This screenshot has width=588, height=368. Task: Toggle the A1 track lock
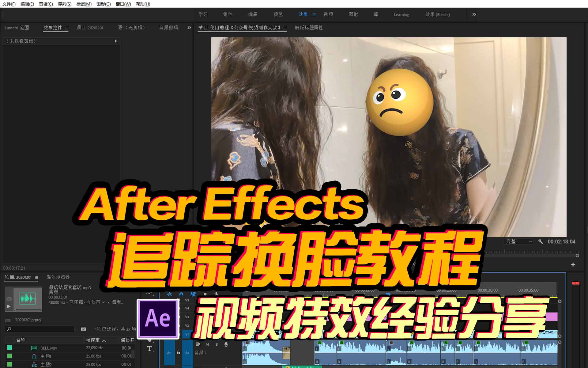click(x=179, y=353)
